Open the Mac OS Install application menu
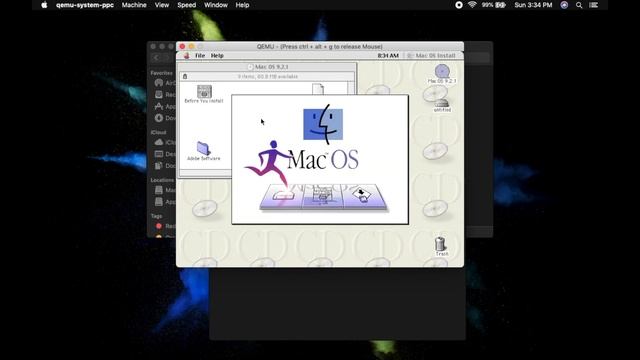 coord(431,56)
